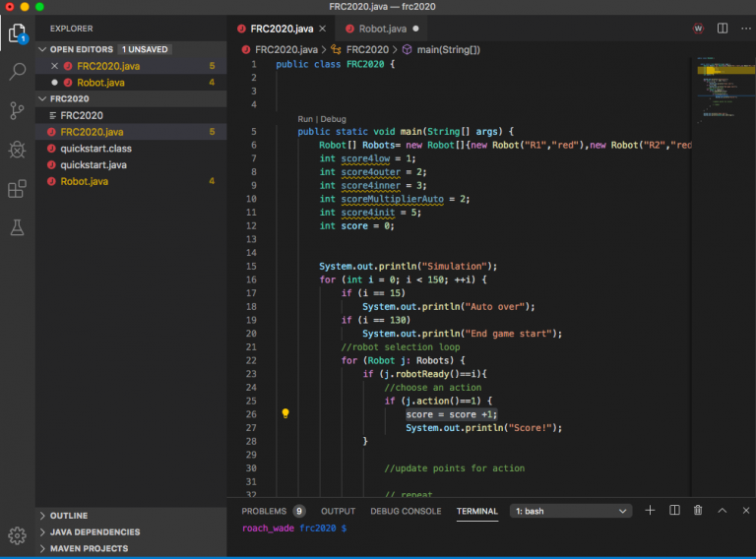Viewport: 756px width, 559px height.
Task: Expand the Outline section
Action: tap(42, 516)
